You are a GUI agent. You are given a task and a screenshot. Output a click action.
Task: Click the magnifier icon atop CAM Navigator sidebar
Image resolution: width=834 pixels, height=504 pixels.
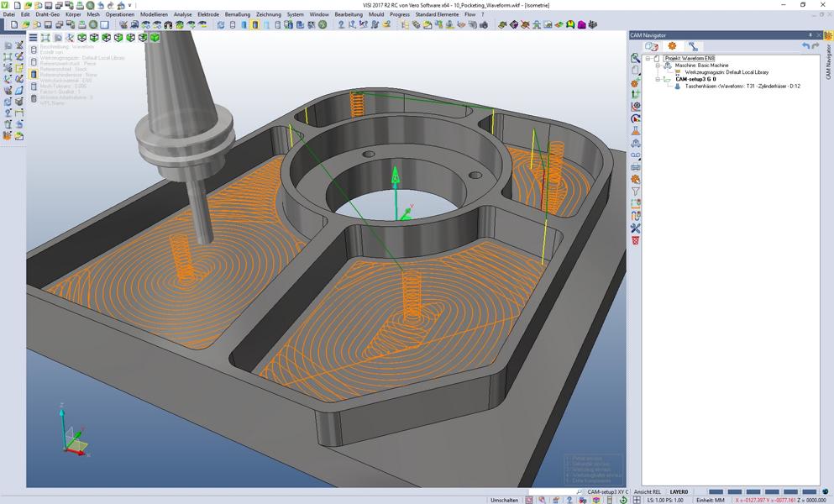tap(636, 58)
